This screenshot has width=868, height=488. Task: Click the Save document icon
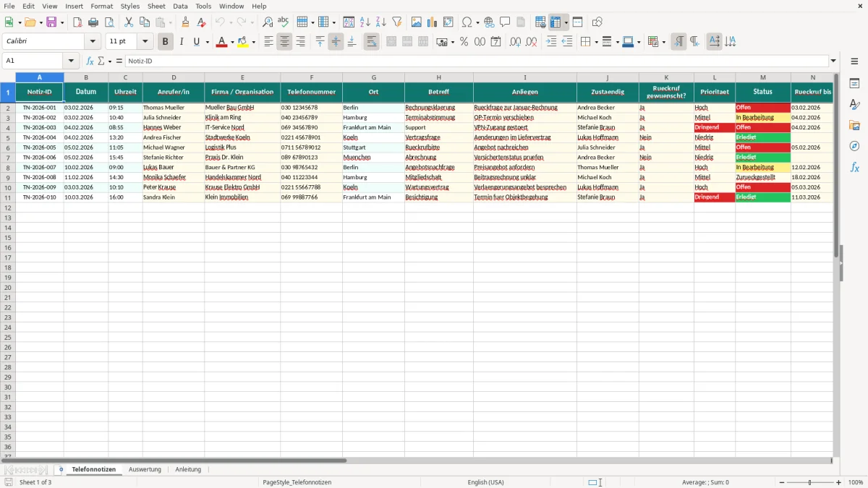coord(51,22)
